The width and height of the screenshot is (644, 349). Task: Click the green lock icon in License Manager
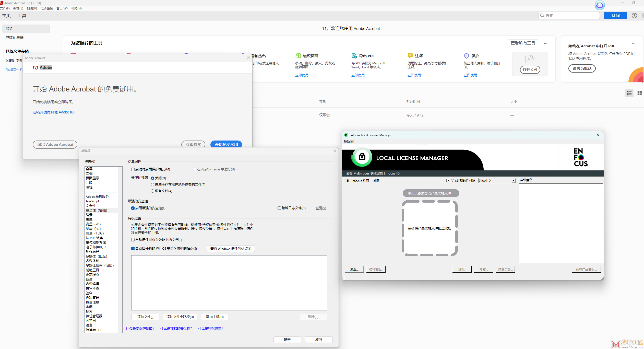click(x=362, y=157)
